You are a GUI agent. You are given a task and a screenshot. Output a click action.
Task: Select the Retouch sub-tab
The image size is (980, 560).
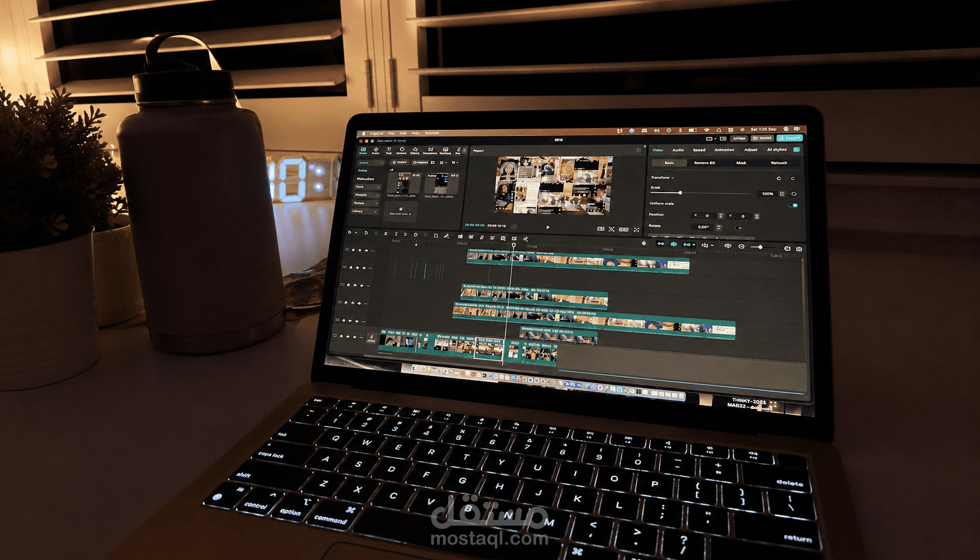pyautogui.click(x=779, y=163)
